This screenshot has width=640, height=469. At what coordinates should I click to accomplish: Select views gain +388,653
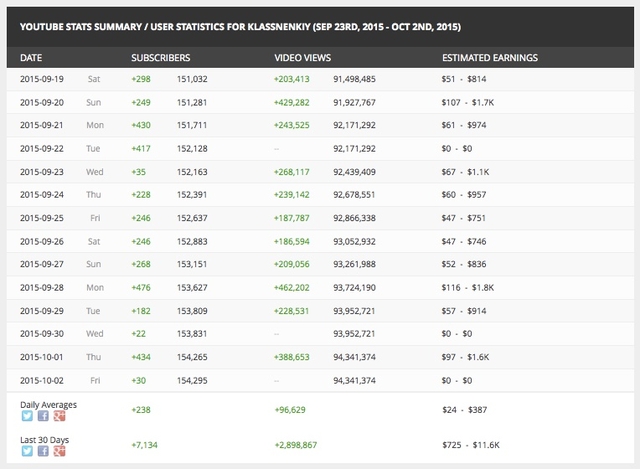[x=291, y=357]
